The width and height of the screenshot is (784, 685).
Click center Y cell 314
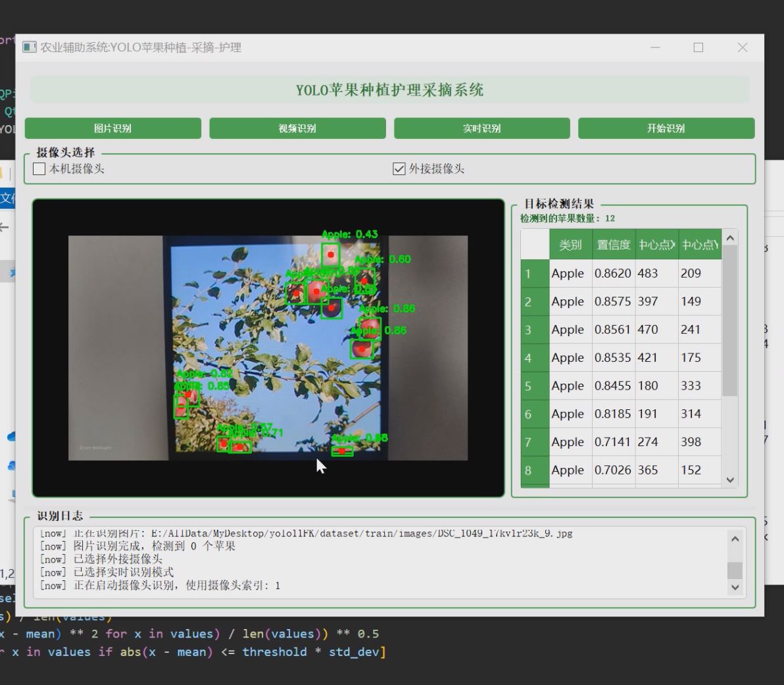tap(700, 414)
